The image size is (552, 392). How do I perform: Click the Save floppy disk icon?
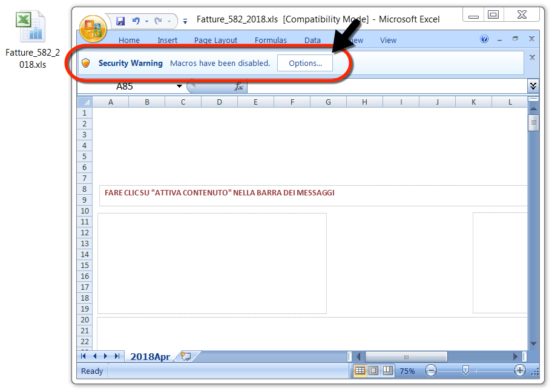point(120,21)
